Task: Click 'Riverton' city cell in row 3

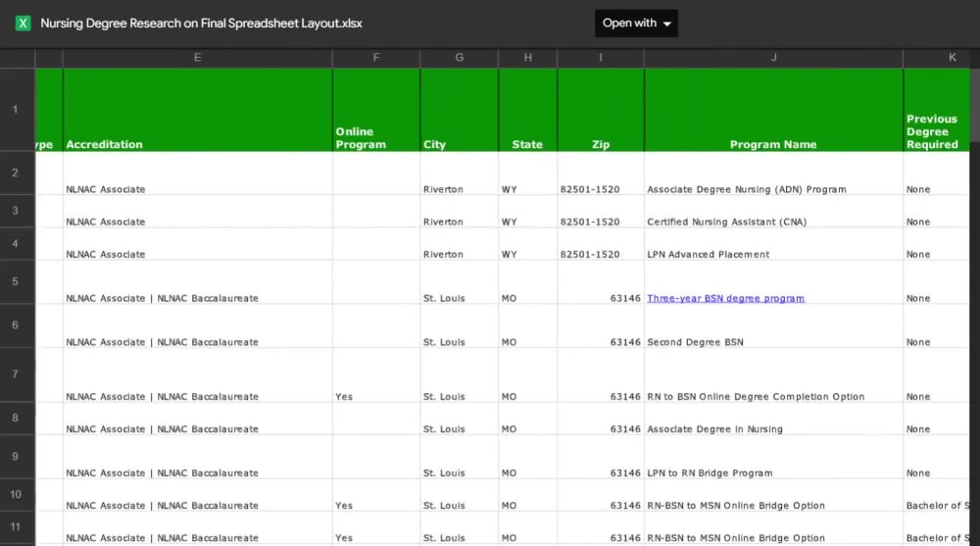Action: click(460, 212)
